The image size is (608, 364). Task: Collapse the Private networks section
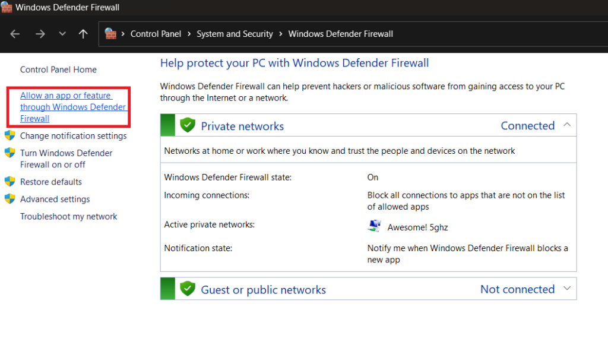coord(567,125)
